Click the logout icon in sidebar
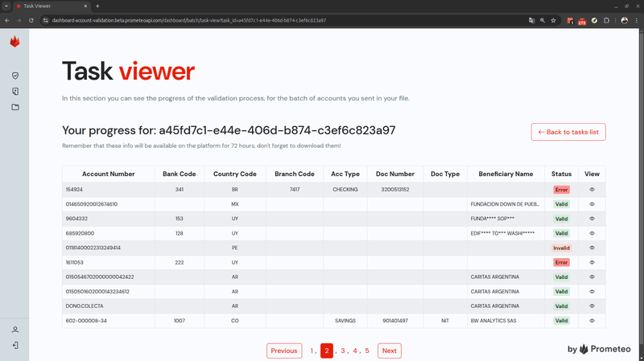Image resolution: width=644 pixels, height=361 pixels. (x=14, y=345)
